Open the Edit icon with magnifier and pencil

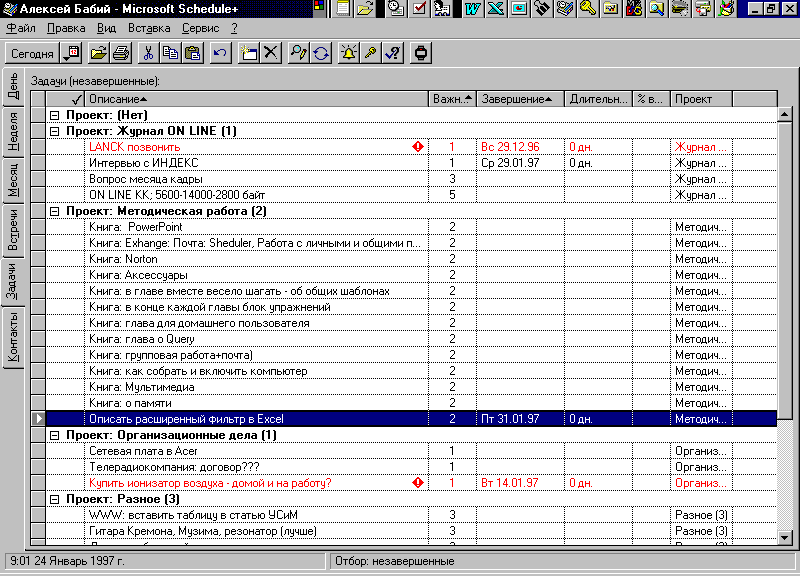point(298,53)
